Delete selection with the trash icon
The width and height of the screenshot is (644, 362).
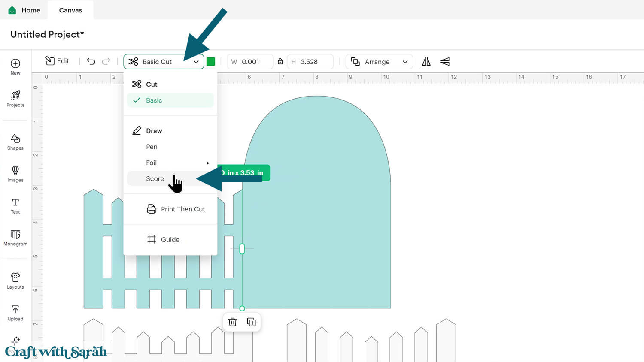tap(233, 322)
